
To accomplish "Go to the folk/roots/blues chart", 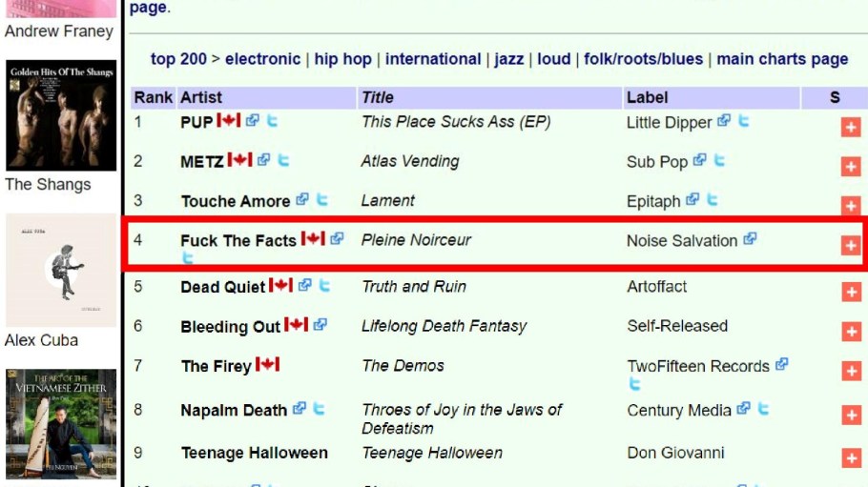I will [643, 59].
